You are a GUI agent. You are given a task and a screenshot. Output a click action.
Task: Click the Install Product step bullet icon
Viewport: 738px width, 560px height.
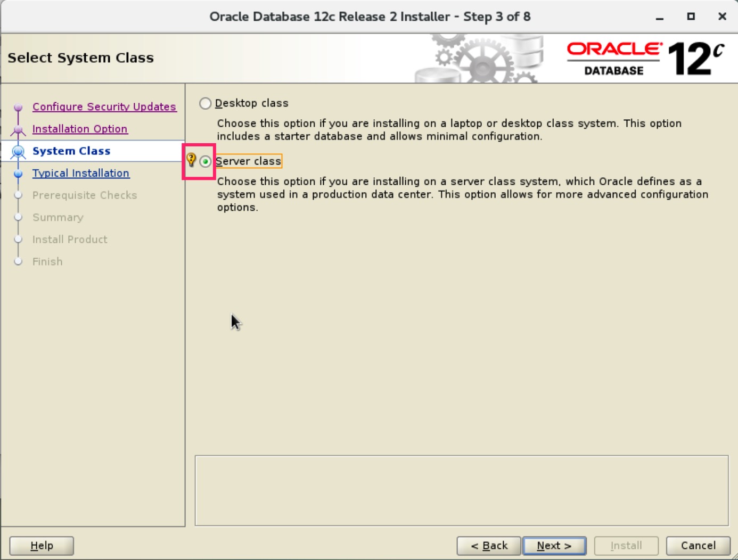18,240
